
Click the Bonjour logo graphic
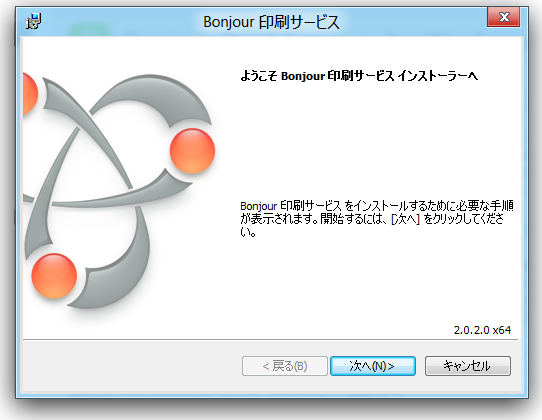click(119, 191)
